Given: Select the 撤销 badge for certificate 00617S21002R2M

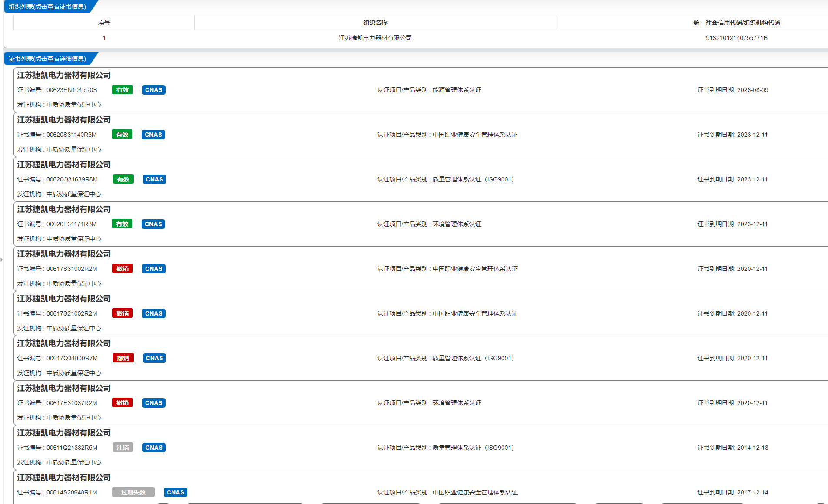Looking at the screenshot, I should 123,313.
